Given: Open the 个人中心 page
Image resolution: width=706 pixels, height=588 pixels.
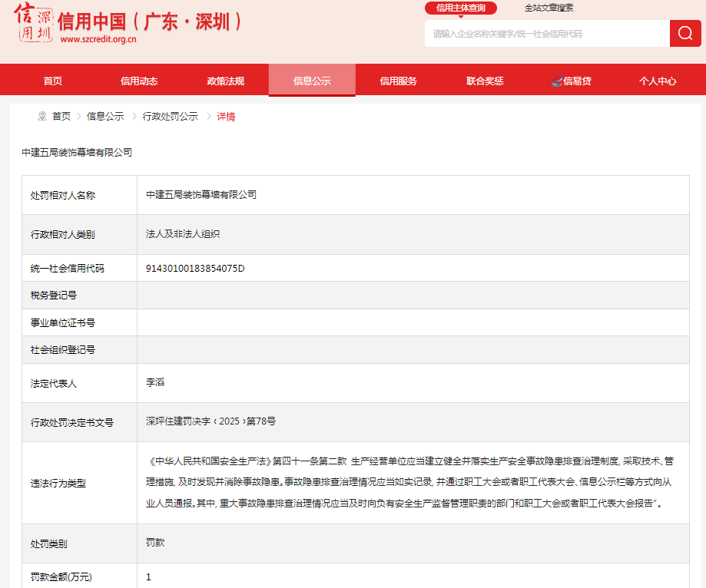Looking at the screenshot, I should tap(658, 81).
